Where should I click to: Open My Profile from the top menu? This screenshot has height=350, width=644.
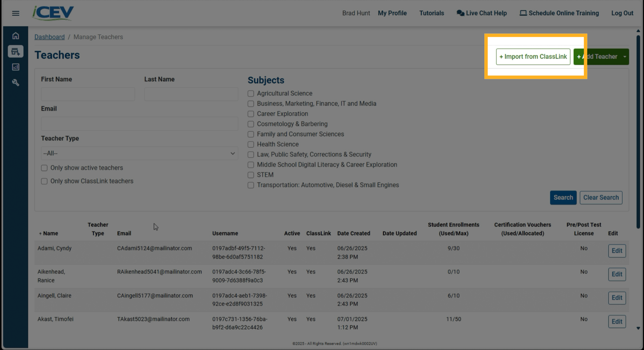(x=392, y=13)
